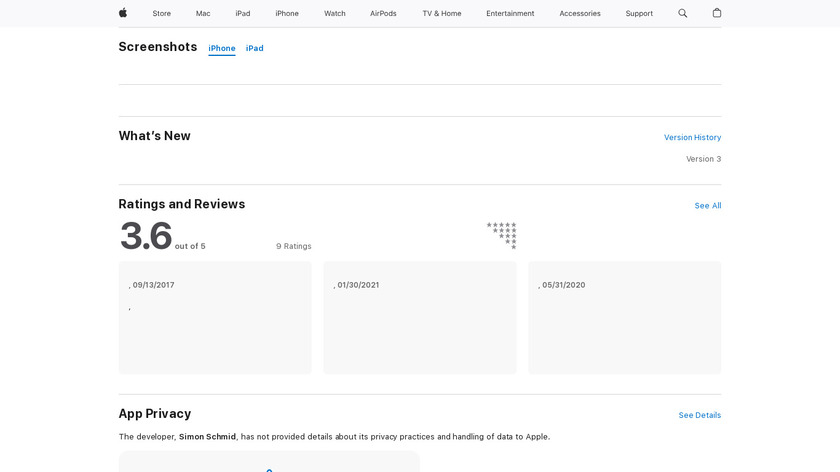Click the 9 Ratings count
840x472 pixels.
294,246
